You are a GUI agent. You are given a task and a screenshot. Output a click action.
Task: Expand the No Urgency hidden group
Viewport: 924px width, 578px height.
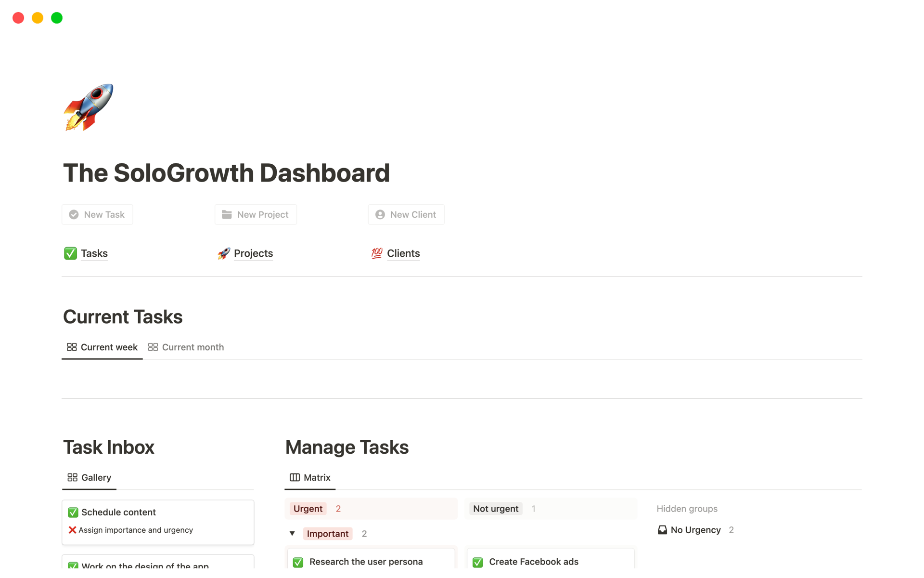point(695,530)
